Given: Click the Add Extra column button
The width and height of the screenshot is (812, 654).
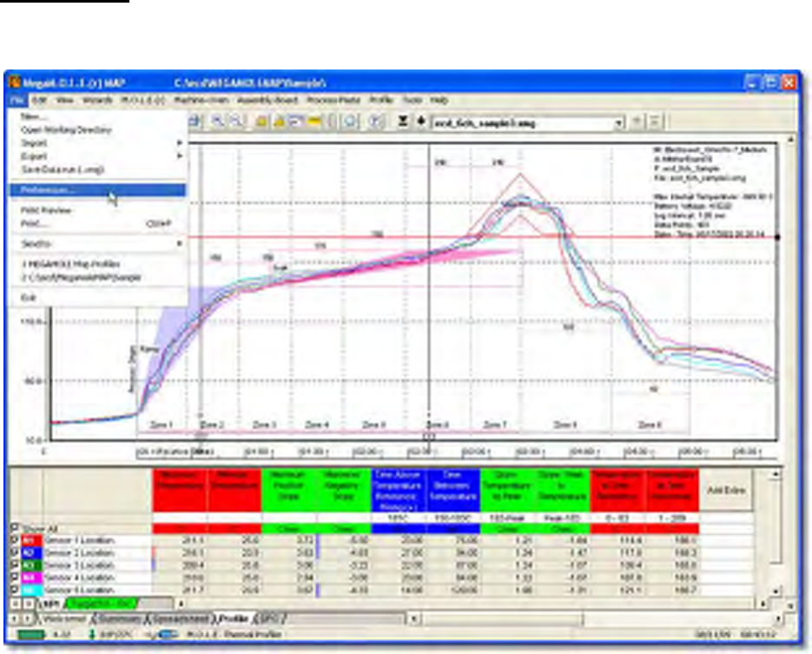Looking at the screenshot, I should [x=726, y=491].
